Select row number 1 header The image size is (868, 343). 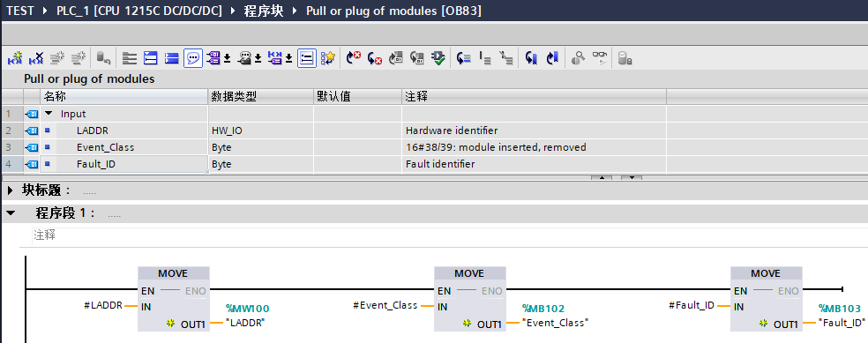(x=12, y=114)
